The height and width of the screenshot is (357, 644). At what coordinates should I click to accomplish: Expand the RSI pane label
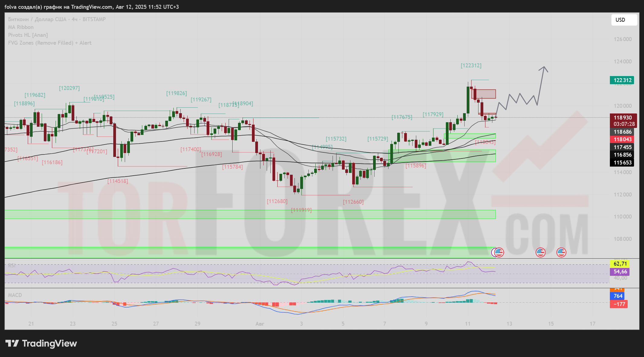[12, 266]
